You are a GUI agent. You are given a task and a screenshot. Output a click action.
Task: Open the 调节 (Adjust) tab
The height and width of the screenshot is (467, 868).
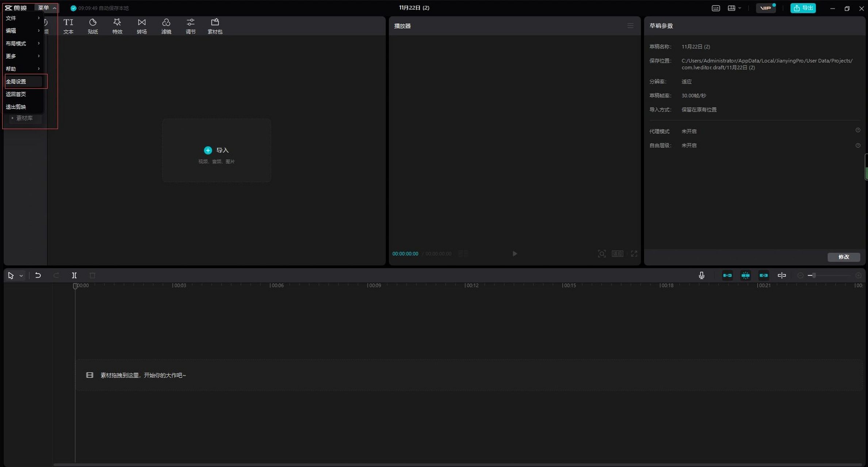coord(191,26)
